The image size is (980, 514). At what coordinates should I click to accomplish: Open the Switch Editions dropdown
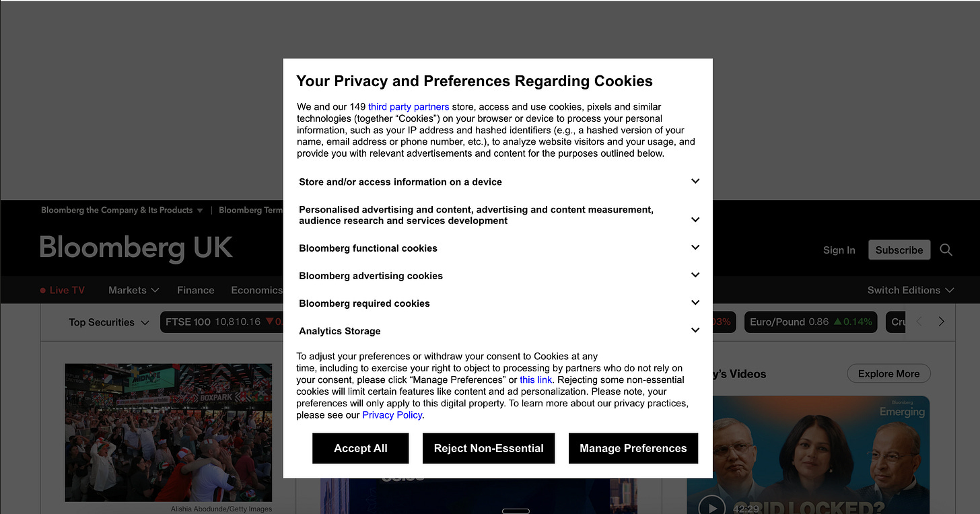pyautogui.click(x=911, y=290)
